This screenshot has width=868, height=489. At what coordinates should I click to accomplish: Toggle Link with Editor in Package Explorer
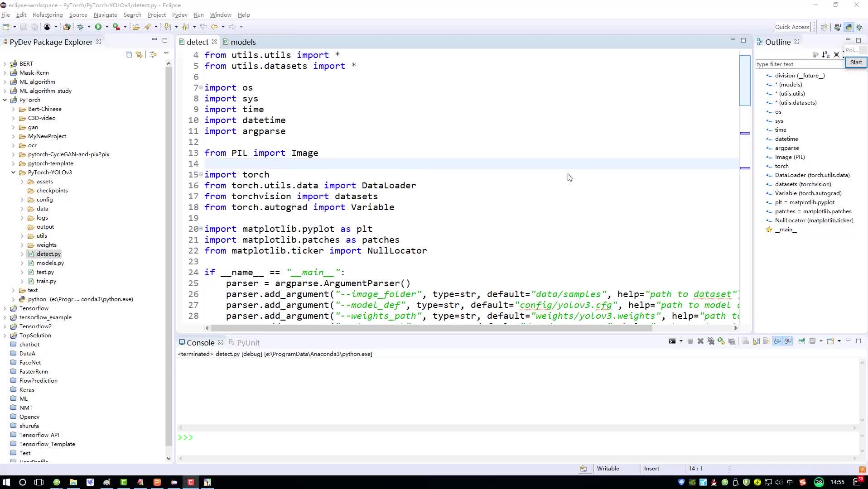(x=139, y=54)
